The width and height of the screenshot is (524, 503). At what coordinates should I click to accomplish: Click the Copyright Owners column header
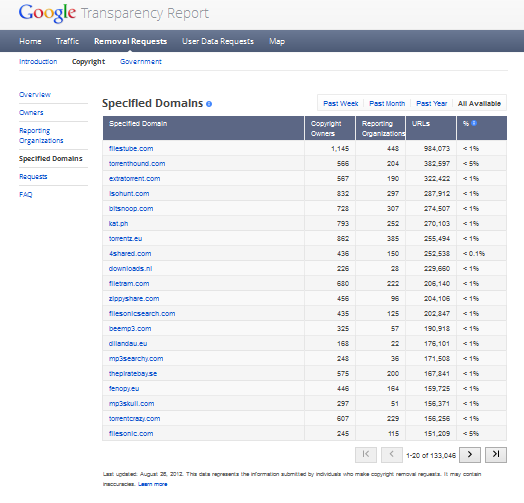[x=330, y=128]
